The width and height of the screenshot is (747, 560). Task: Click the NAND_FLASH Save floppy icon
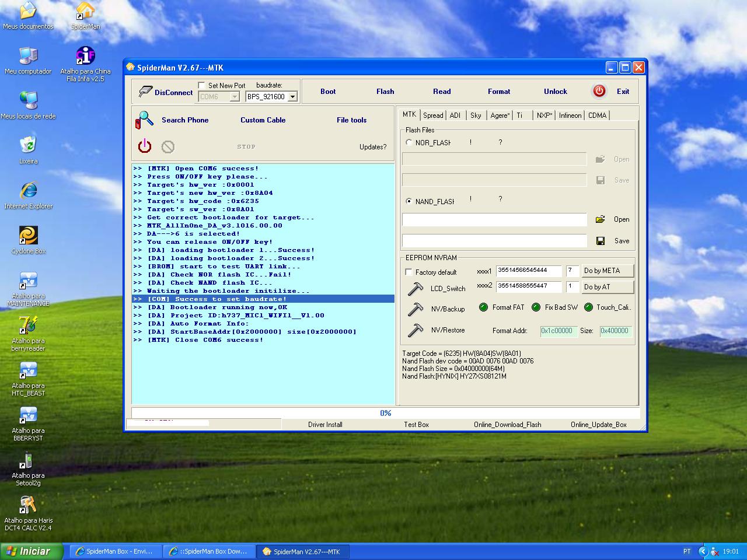(x=600, y=241)
